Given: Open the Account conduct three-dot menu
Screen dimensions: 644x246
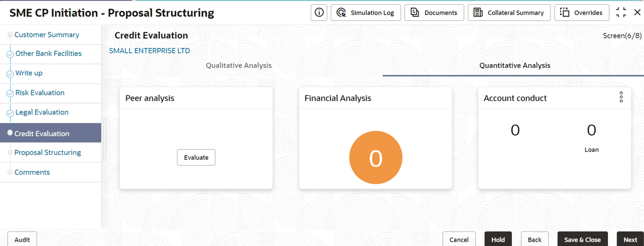Looking at the screenshot, I should [621, 97].
